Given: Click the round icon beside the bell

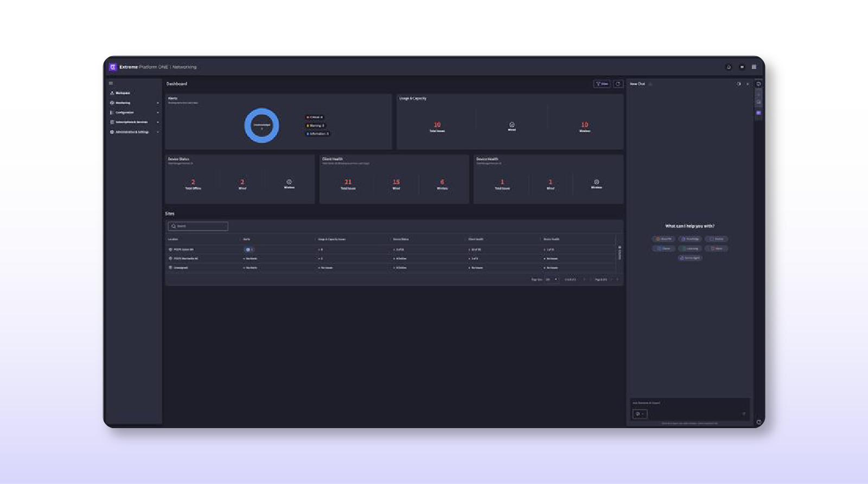Looking at the screenshot, I should coord(742,67).
